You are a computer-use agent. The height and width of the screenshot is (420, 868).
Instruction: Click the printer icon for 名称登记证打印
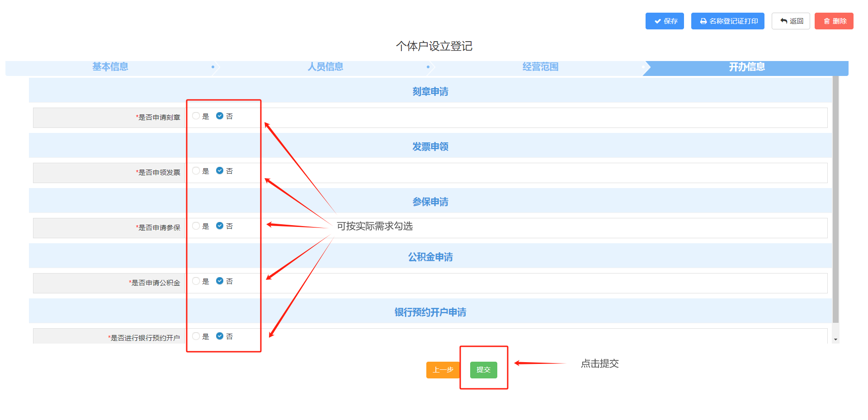click(703, 21)
